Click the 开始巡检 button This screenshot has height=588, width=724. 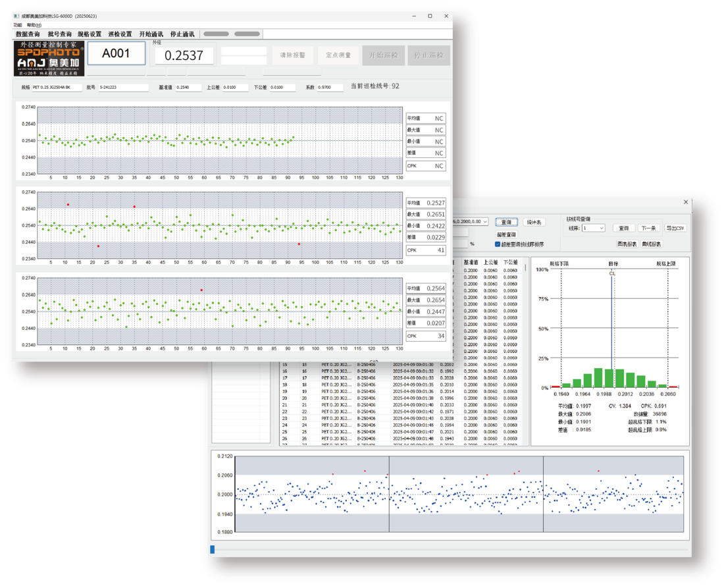383,55
